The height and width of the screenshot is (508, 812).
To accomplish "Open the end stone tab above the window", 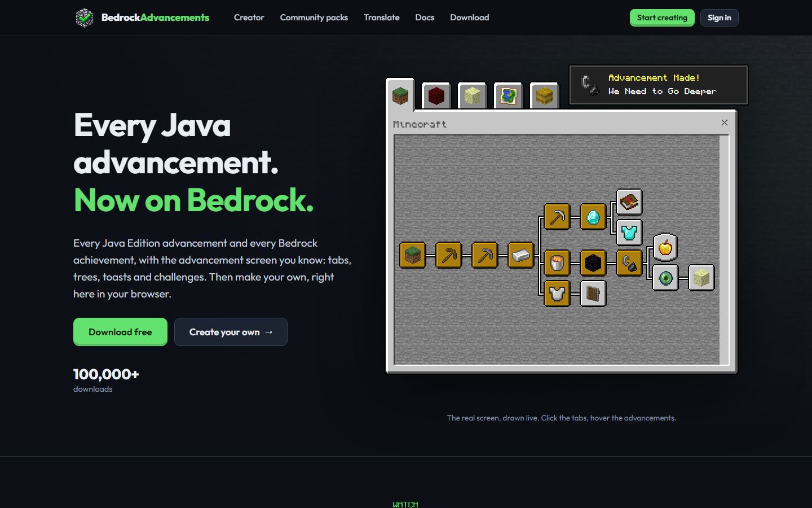I will 473,96.
